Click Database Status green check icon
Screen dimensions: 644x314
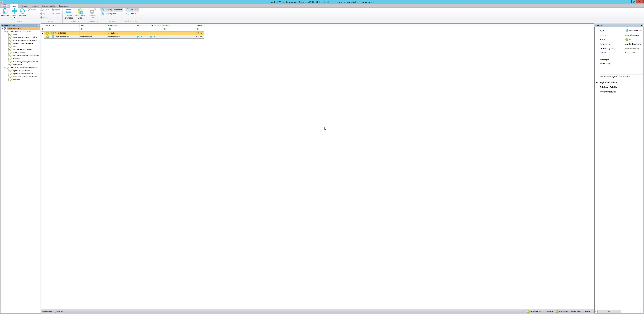(x=528, y=311)
